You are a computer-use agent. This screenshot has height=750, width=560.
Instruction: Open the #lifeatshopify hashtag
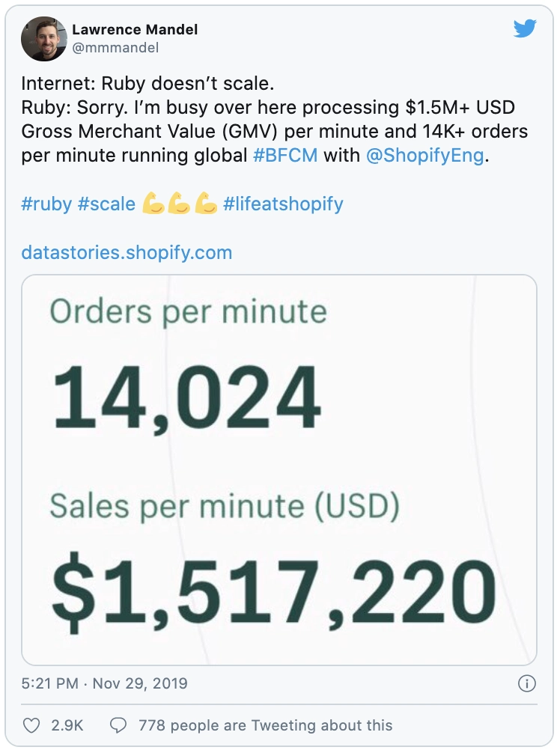click(283, 204)
